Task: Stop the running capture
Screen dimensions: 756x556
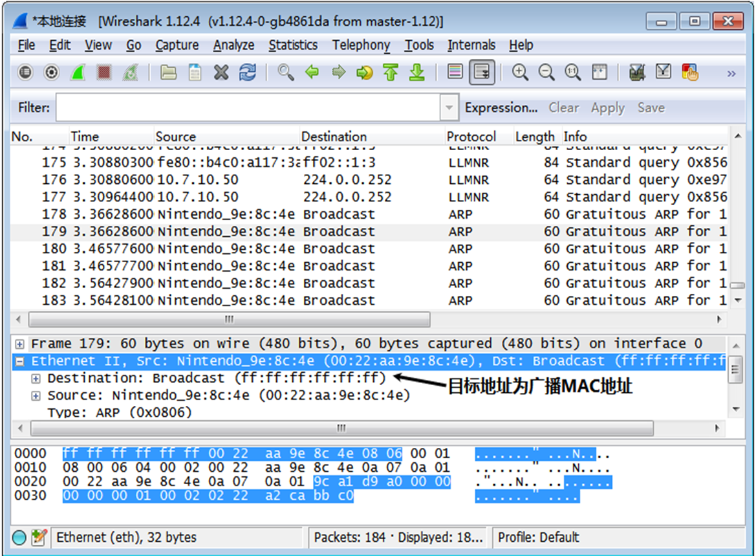Action: coord(104,72)
